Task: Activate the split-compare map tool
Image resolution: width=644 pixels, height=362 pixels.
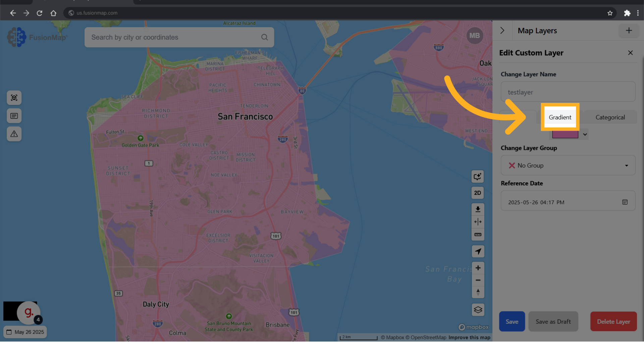Action: tap(478, 222)
